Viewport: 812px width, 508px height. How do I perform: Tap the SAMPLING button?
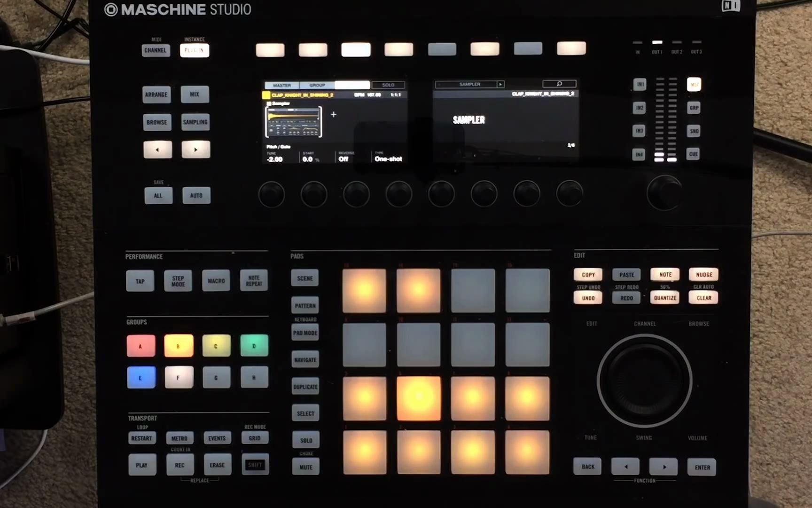pos(195,122)
